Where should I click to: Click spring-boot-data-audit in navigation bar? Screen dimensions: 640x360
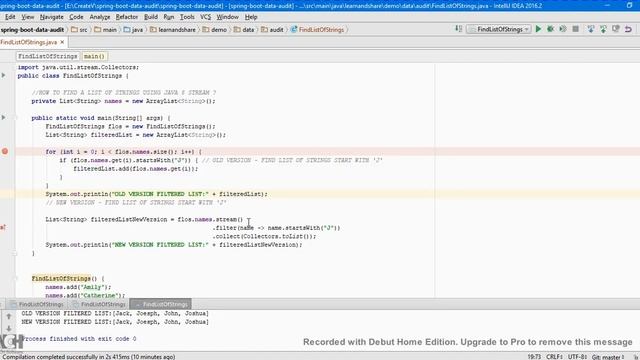32,29
